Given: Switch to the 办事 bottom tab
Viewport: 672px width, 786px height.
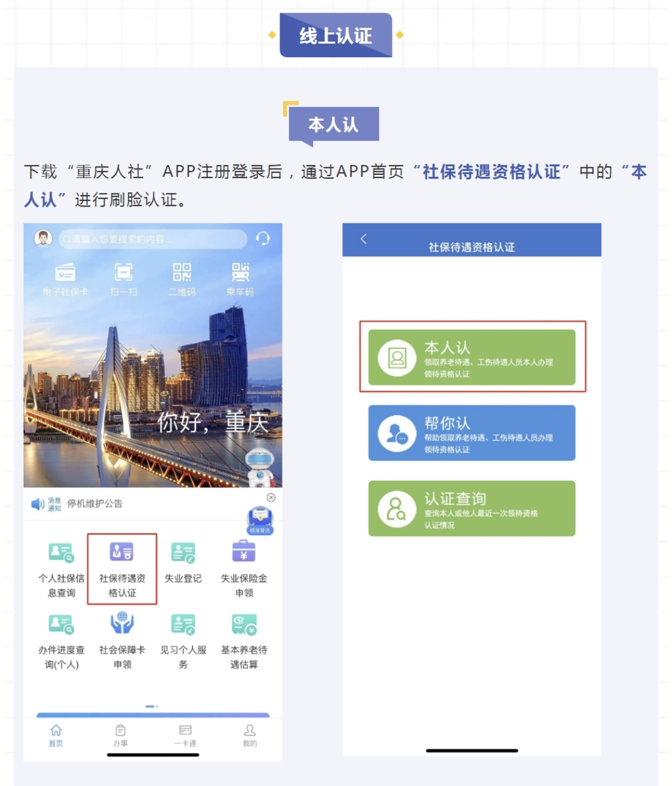Looking at the screenshot, I should [x=121, y=735].
